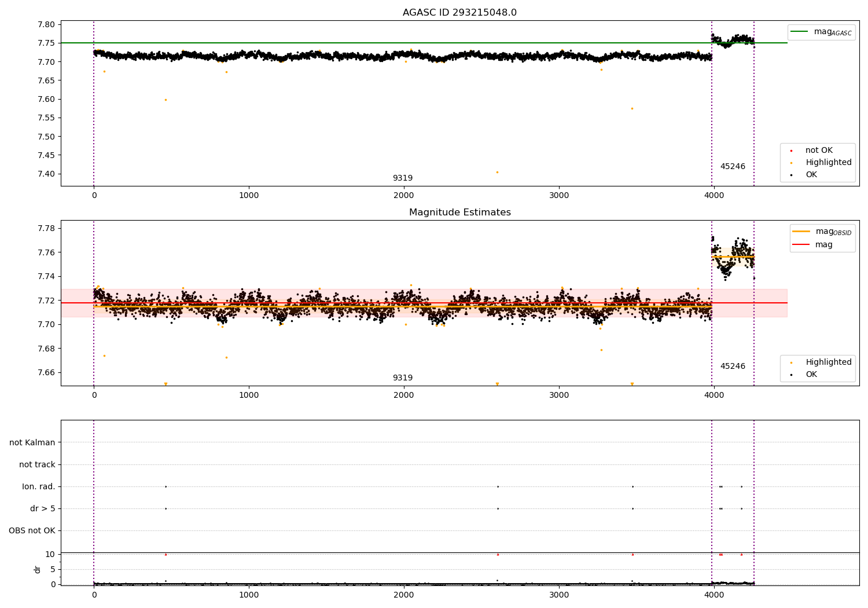Click green mag AGASC legend line

click(799, 32)
